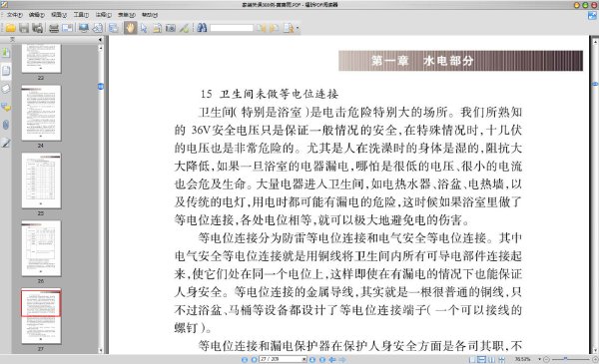Switch to continuous page layout

coord(482,359)
